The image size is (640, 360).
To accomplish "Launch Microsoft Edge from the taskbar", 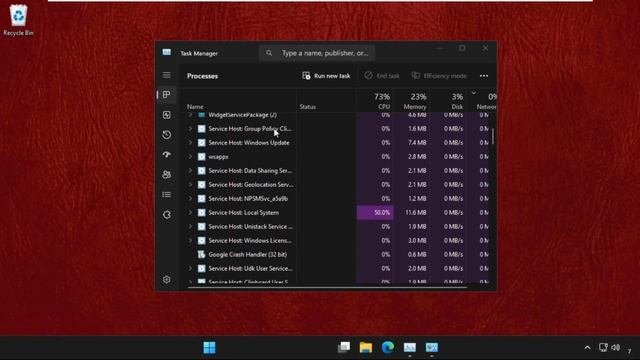I will tap(388, 347).
